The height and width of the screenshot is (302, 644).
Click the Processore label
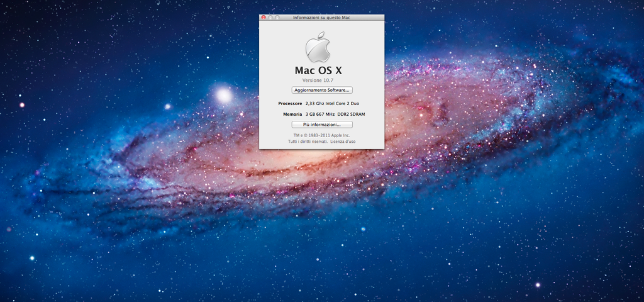click(x=290, y=104)
